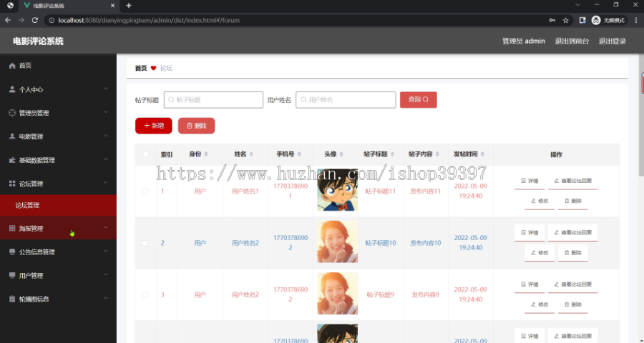Expand the 电影管理 menu chevron
The image size is (644, 343).
(x=106, y=136)
